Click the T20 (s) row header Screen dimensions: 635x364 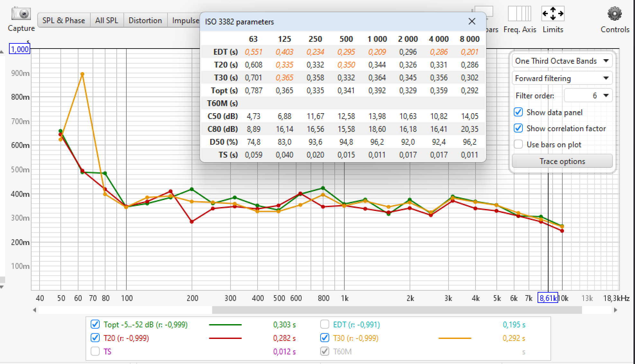click(226, 65)
